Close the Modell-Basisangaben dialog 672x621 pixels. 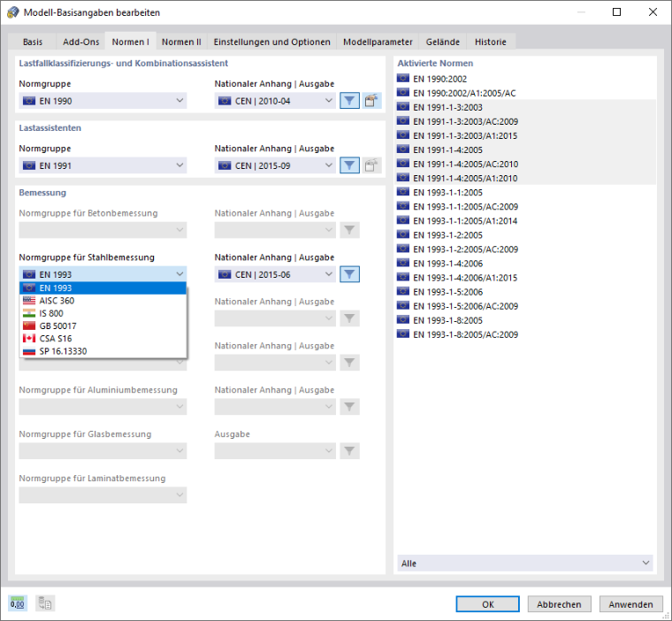[x=653, y=12]
